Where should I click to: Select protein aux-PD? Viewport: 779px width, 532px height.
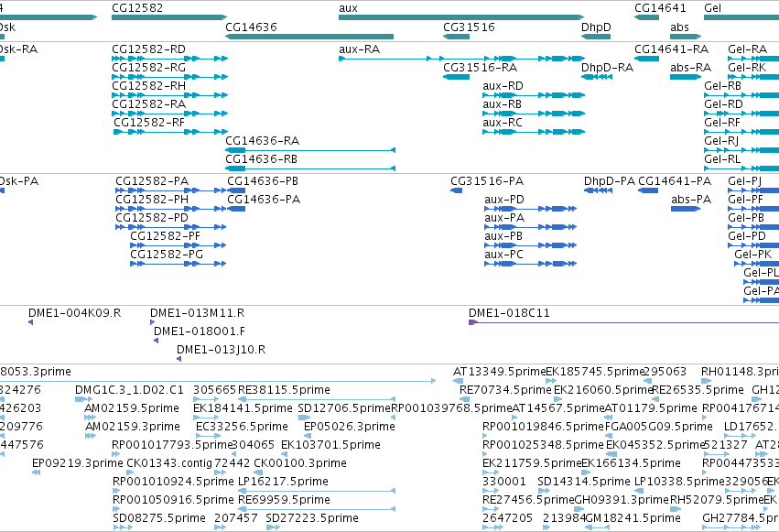click(530, 209)
